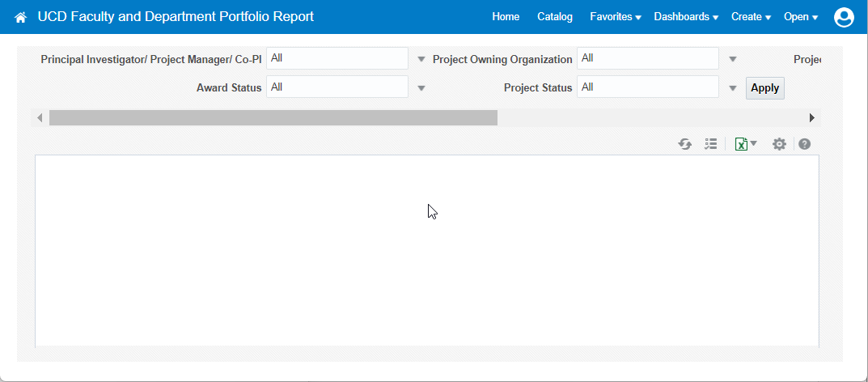Refresh the report with the refresh icon
Image resolution: width=868 pixels, height=382 pixels.
685,144
